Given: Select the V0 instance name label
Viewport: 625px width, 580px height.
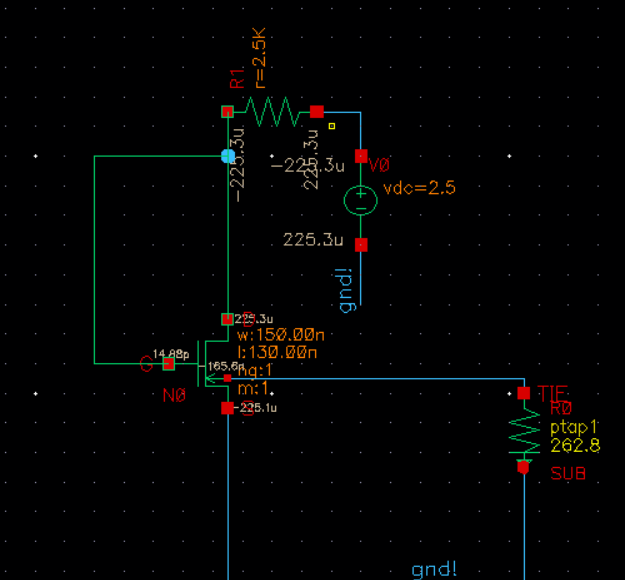Looking at the screenshot, I should tap(379, 165).
